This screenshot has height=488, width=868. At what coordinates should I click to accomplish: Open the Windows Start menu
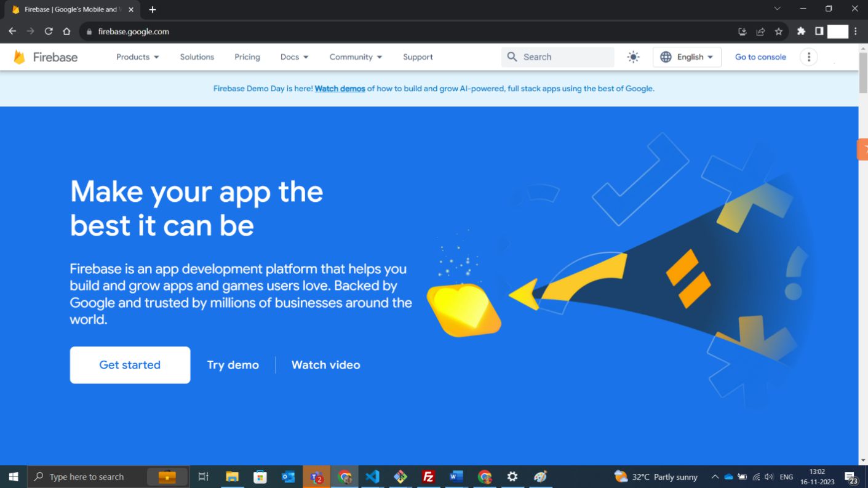pyautogui.click(x=13, y=477)
